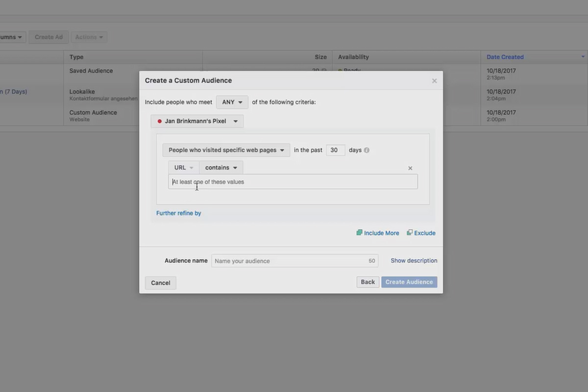Screen dimensions: 588x392
Task: Select the Custom Audience Website row cell
Action: pyautogui.click(x=93, y=116)
